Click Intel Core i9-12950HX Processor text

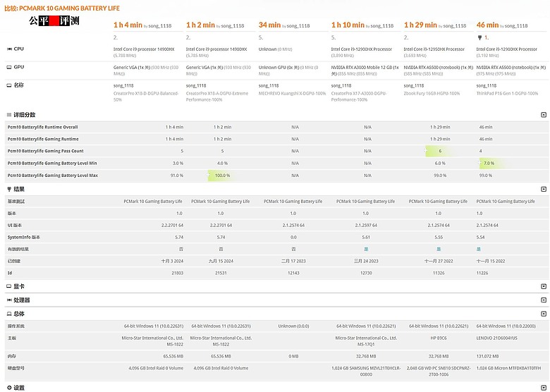(434, 49)
